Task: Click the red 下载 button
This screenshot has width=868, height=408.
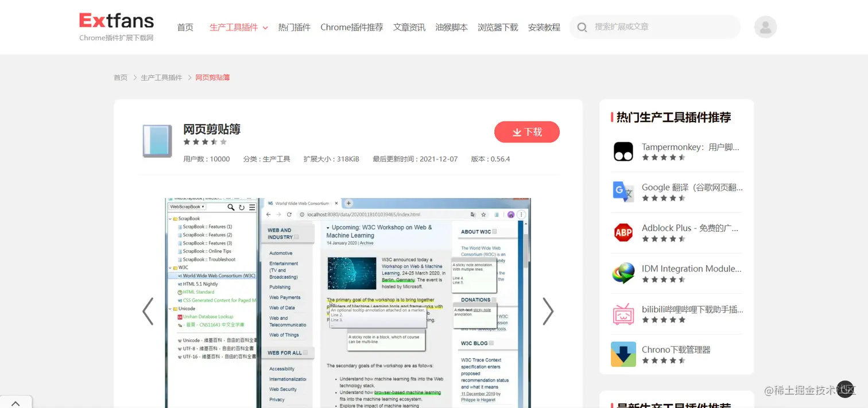Action: click(527, 132)
